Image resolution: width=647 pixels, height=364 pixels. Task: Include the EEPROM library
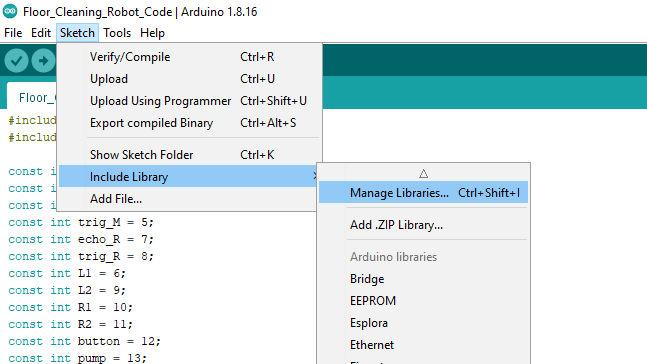pyautogui.click(x=423, y=301)
